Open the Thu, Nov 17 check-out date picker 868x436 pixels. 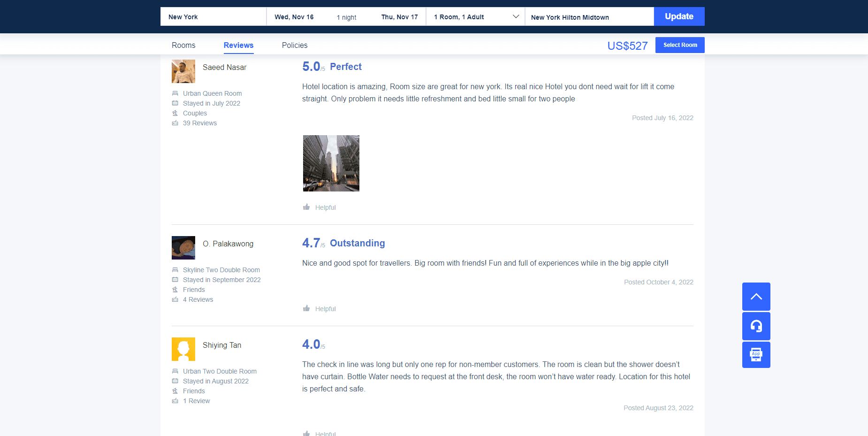point(399,16)
